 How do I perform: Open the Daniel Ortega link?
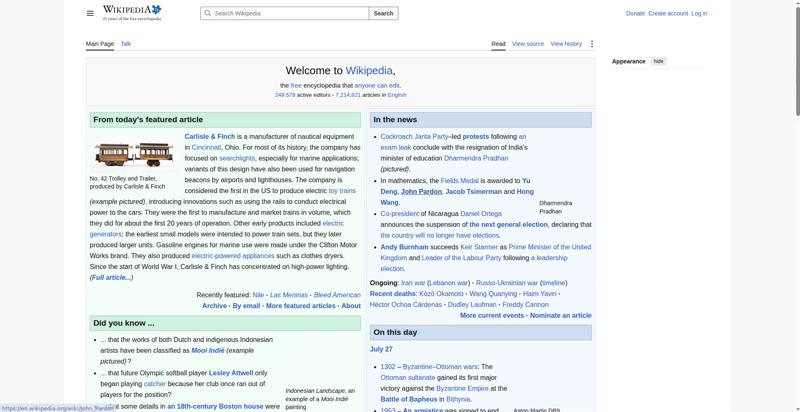click(x=481, y=214)
